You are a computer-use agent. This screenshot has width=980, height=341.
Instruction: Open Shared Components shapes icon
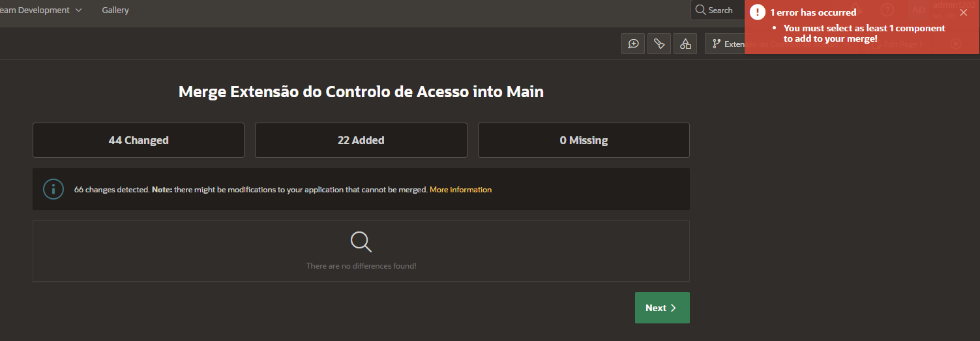coord(685,44)
